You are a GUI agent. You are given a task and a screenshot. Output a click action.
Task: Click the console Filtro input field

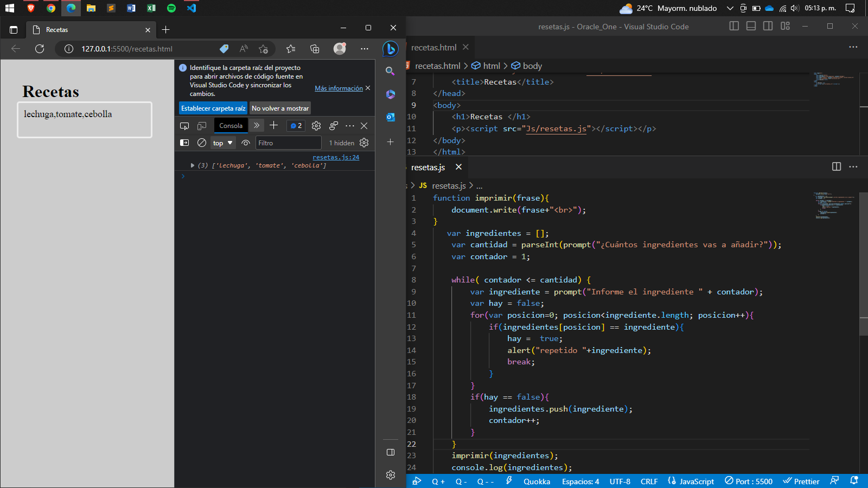pyautogui.click(x=289, y=143)
